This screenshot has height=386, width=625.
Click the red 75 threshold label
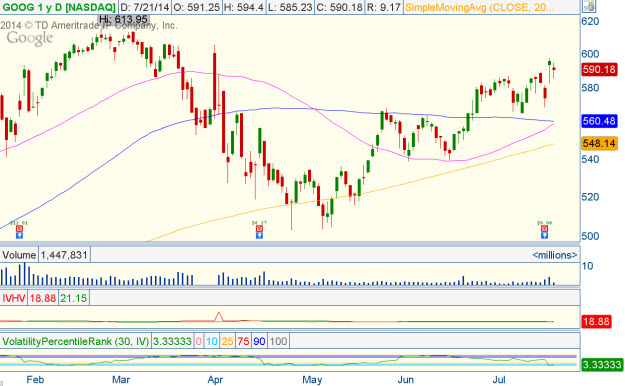[243, 341]
